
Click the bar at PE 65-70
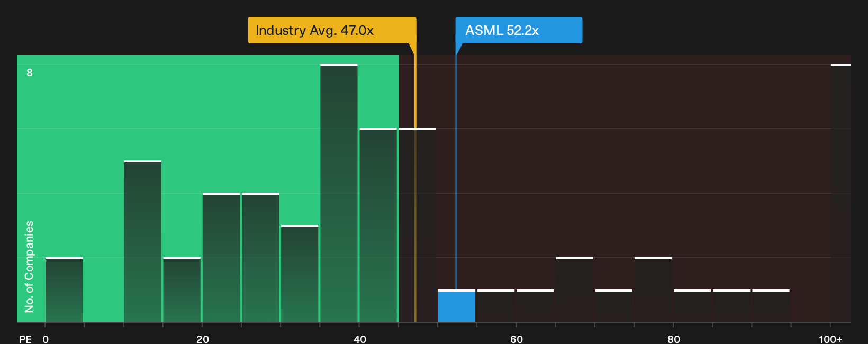574,289
